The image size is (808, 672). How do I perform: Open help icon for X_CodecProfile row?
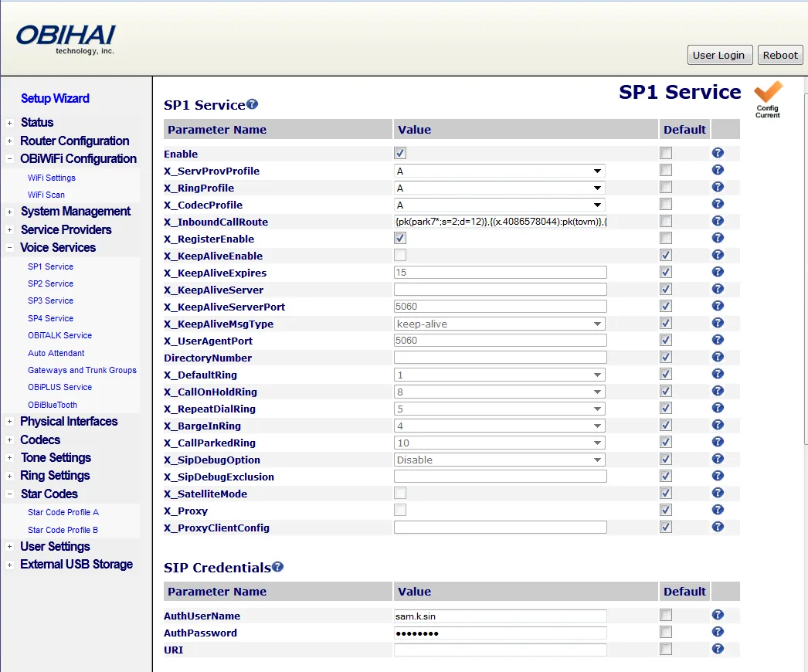point(718,204)
